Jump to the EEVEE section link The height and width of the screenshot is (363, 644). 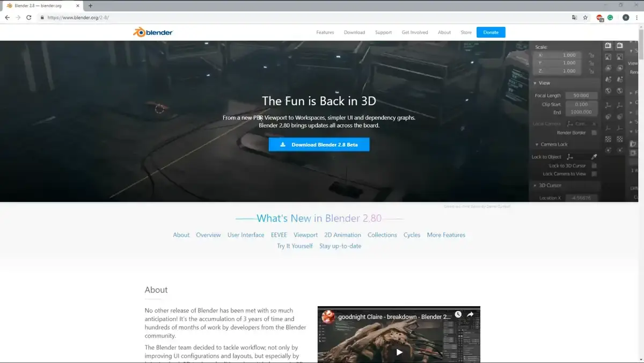279,235
